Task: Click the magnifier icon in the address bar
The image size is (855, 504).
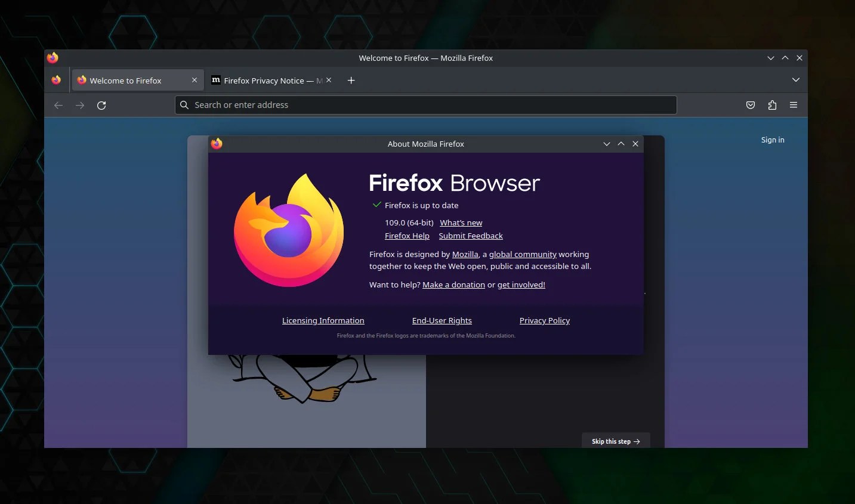Action: tap(184, 105)
